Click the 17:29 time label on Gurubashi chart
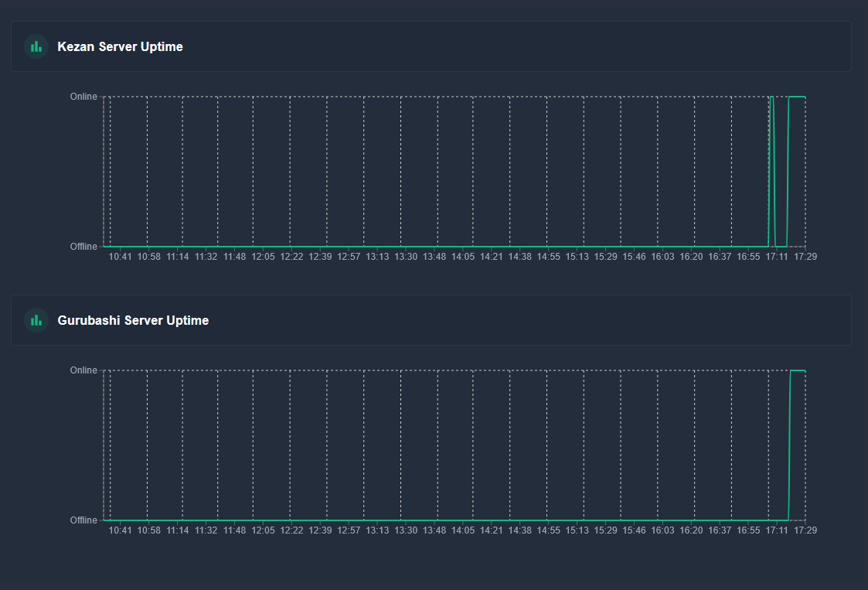Viewport: 868px width, 590px height. [805, 530]
